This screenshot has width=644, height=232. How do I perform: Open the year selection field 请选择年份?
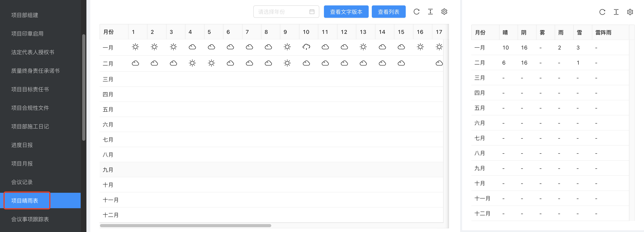[x=286, y=12]
